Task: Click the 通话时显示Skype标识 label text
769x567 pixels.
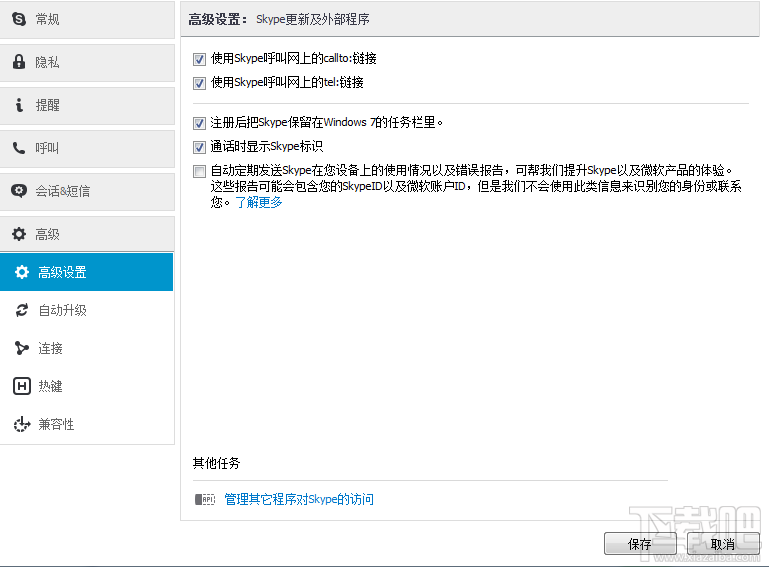Action: pos(267,146)
